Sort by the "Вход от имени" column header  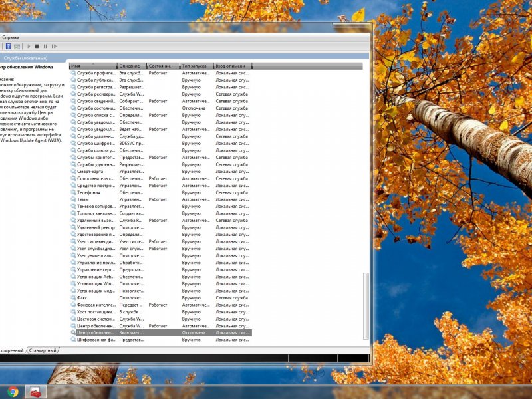click(233, 66)
